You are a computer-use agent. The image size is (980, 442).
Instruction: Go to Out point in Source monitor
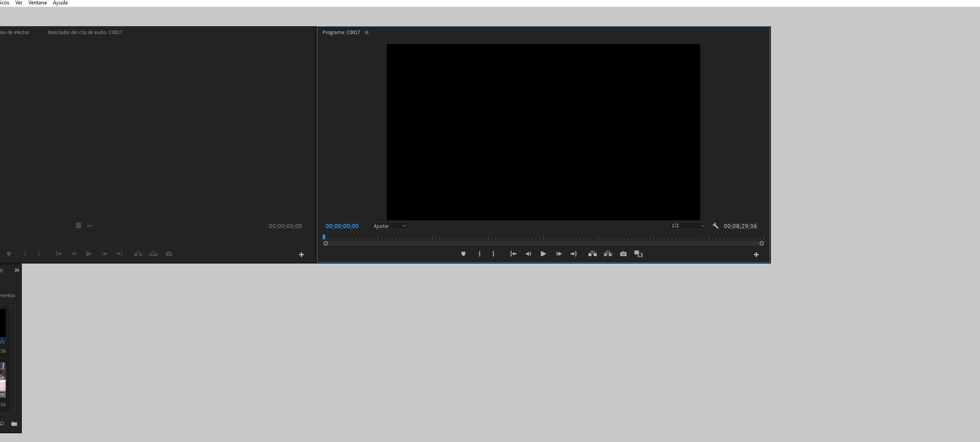click(119, 254)
